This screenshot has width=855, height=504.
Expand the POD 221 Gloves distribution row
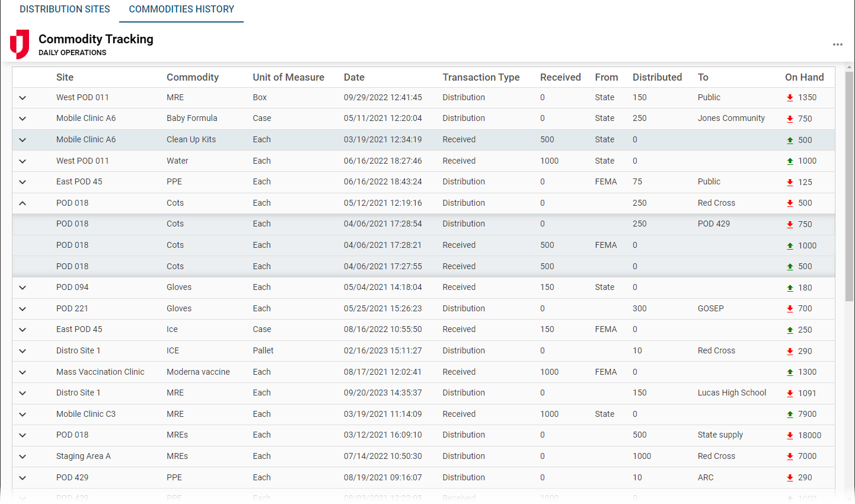23,308
